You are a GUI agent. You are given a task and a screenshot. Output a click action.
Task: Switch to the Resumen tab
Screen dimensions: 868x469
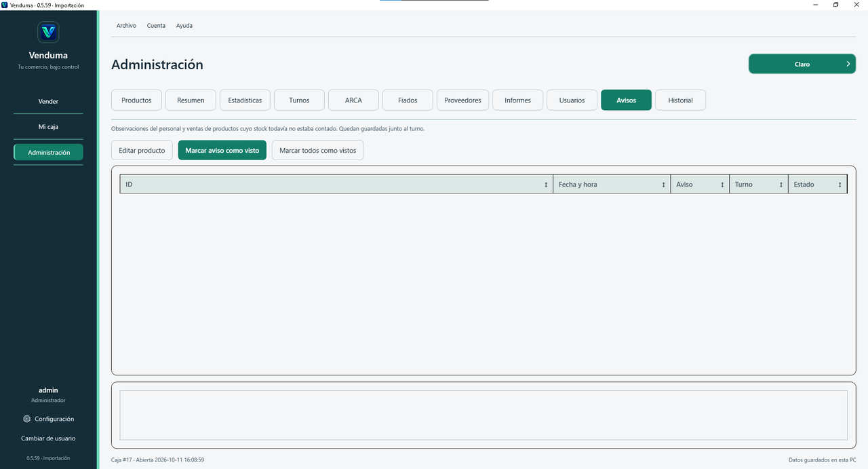191,100
